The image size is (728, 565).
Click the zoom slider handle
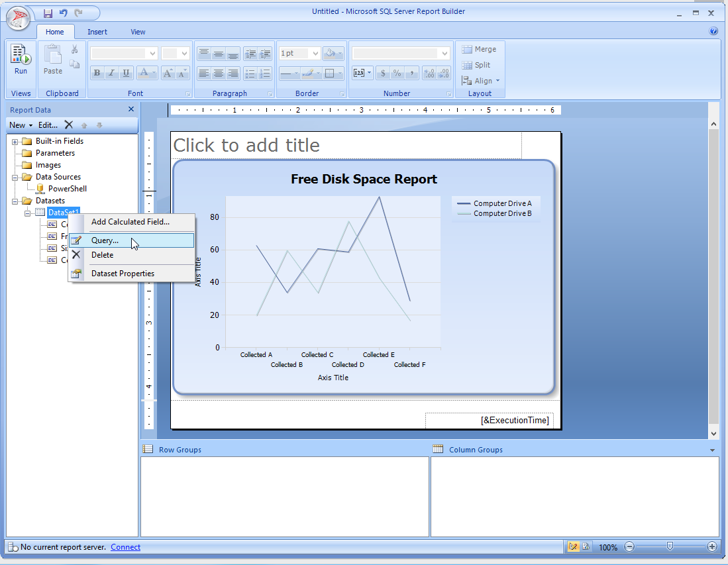point(670,546)
